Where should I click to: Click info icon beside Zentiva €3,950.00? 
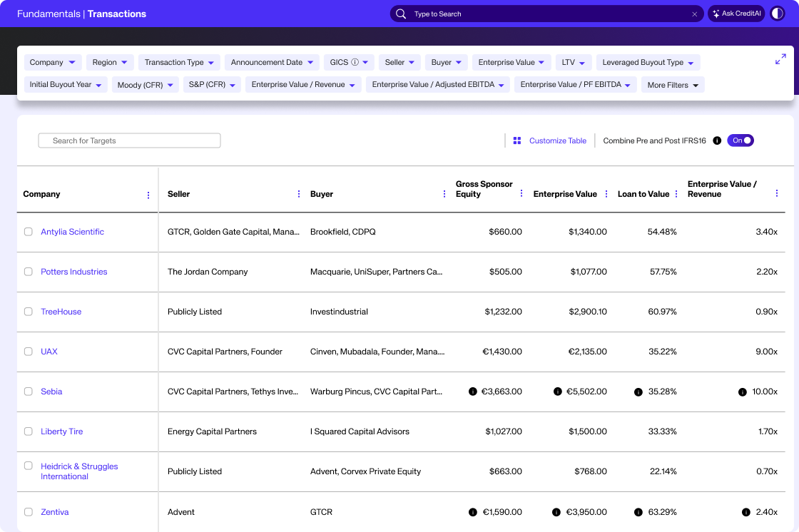[556, 512]
